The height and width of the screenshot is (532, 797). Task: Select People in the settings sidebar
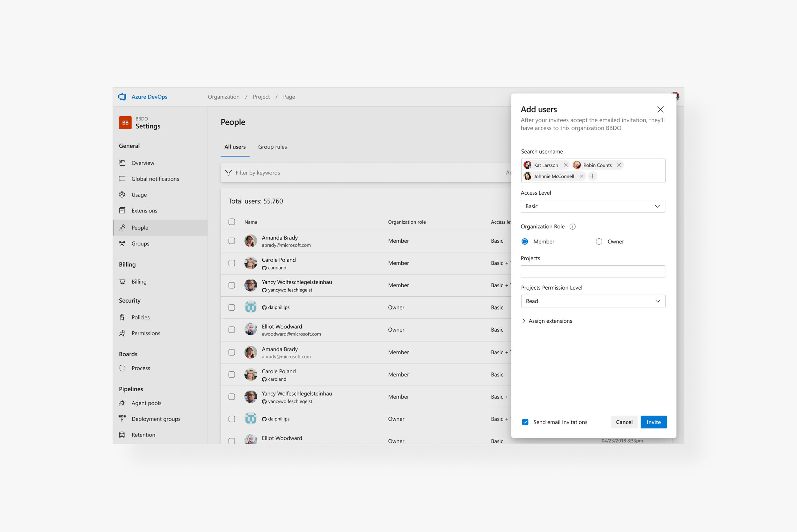pyautogui.click(x=160, y=228)
